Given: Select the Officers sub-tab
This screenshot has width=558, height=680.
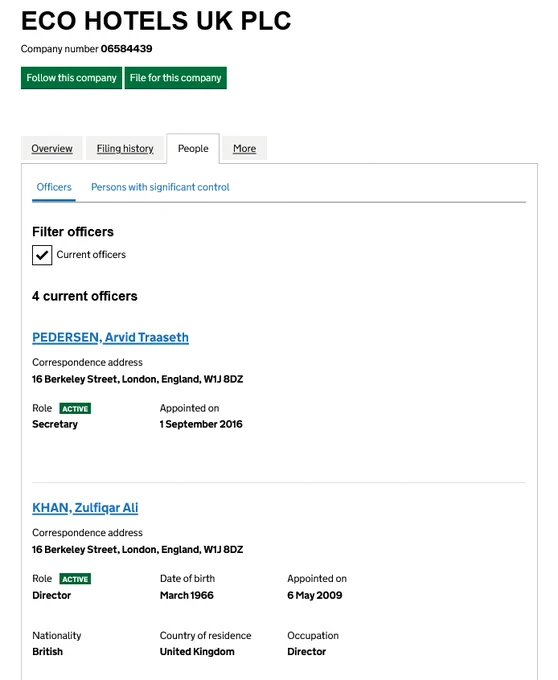Looking at the screenshot, I should click(54, 187).
